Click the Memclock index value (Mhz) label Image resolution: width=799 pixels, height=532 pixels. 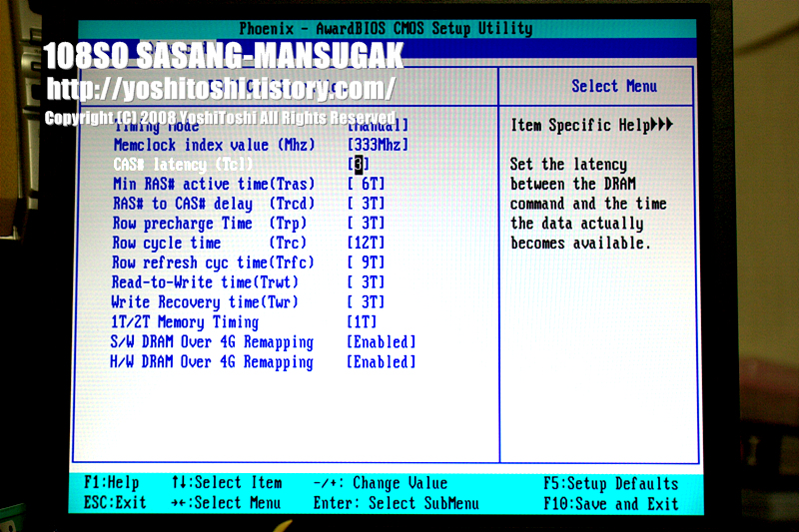tap(215, 145)
